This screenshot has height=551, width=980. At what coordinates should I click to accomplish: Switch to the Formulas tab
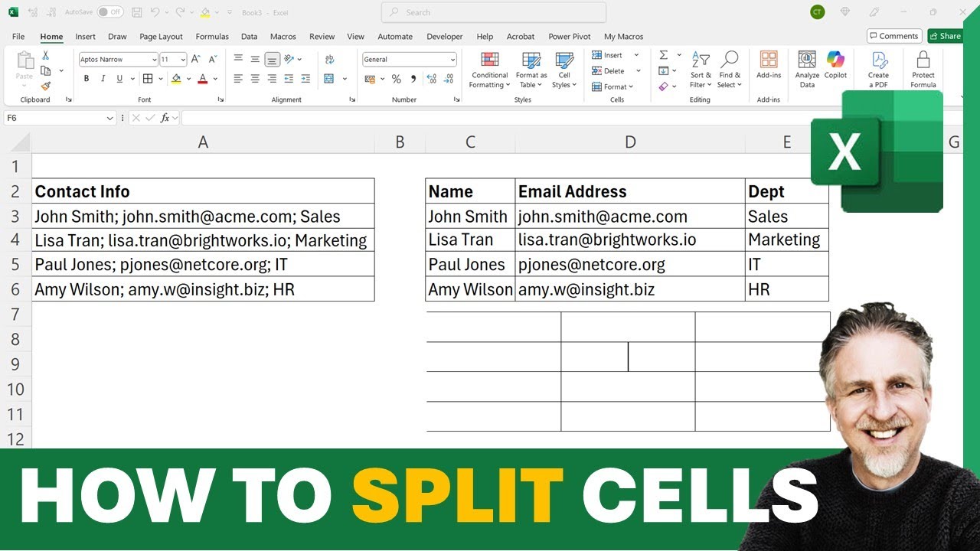coord(212,36)
